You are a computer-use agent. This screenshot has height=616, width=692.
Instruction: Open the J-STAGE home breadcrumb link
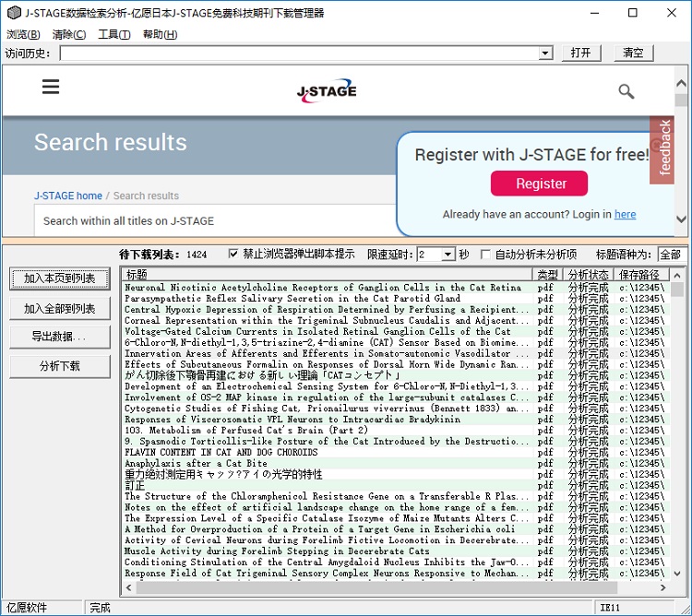tap(68, 195)
